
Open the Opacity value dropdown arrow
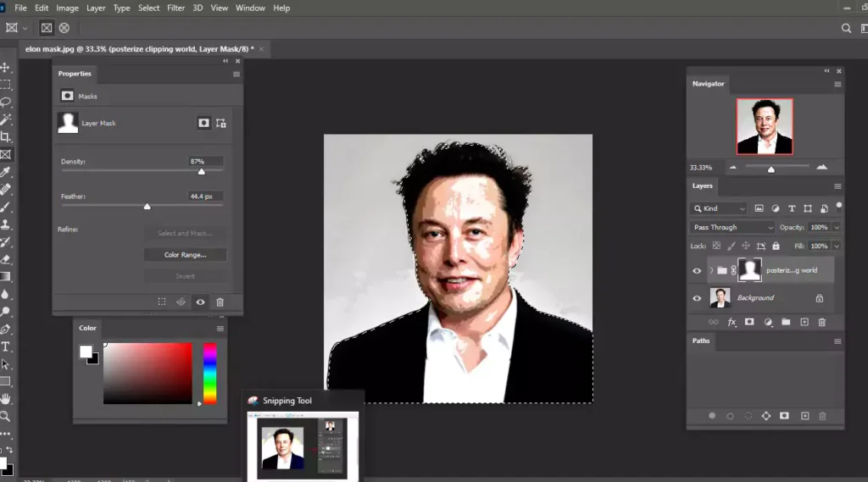(x=837, y=227)
